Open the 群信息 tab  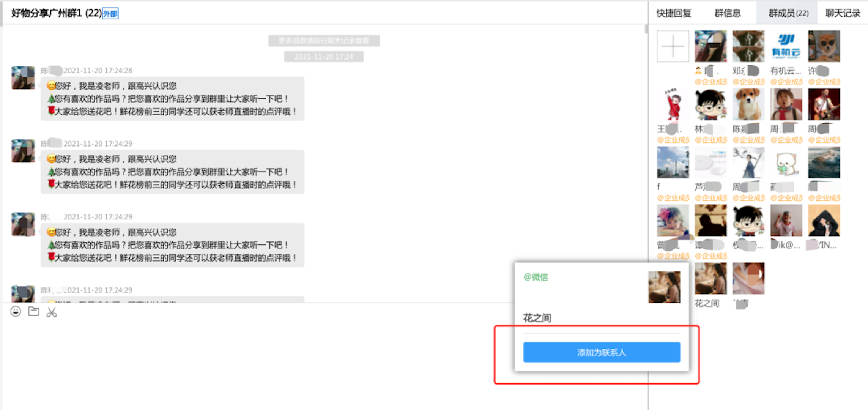click(728, 13)
